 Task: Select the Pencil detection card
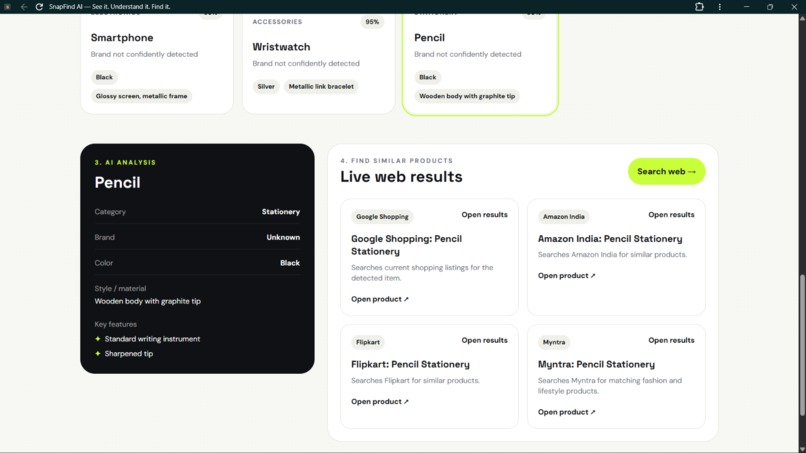pyautogui.click(x=480, y=63)
